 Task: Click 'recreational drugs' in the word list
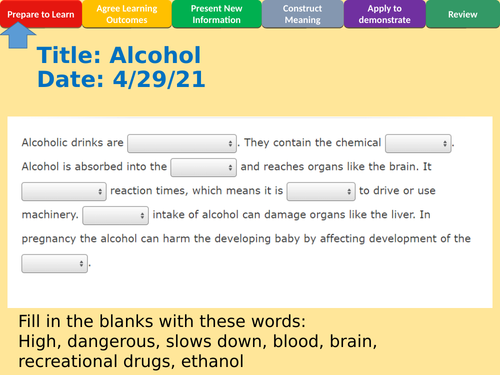[97, 362]
